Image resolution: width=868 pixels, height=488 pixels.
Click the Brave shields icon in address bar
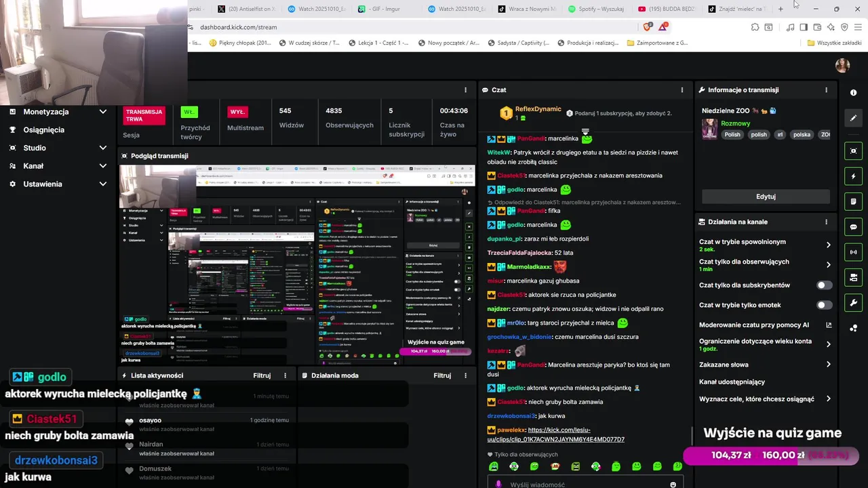pos(647,27)
